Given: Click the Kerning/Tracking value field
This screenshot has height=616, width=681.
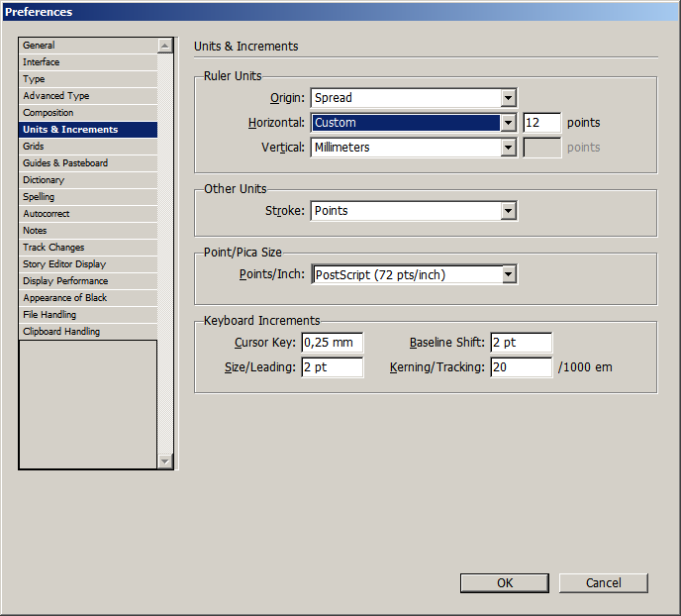Looking at the screenshot, I should [x=522, y=367].
